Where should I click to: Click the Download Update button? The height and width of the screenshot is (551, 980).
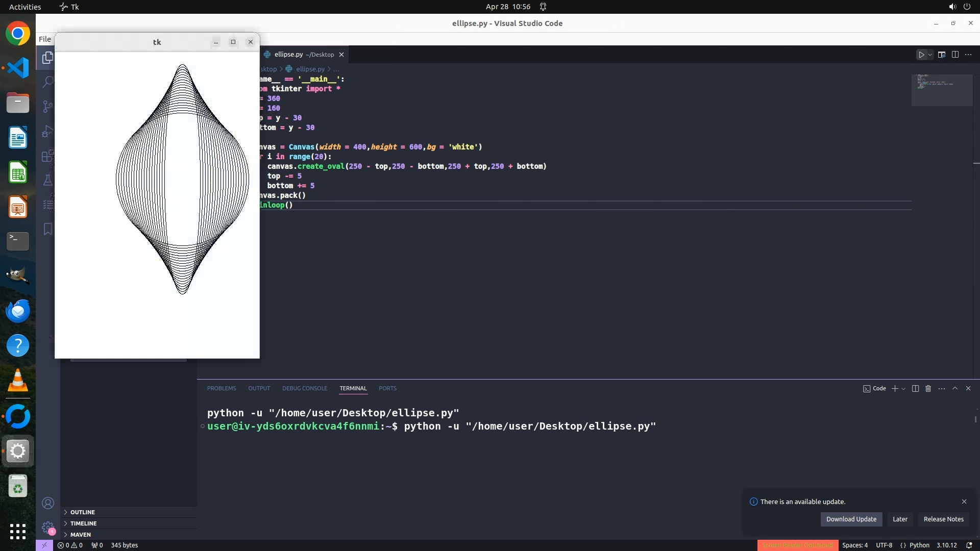(851, 519)
